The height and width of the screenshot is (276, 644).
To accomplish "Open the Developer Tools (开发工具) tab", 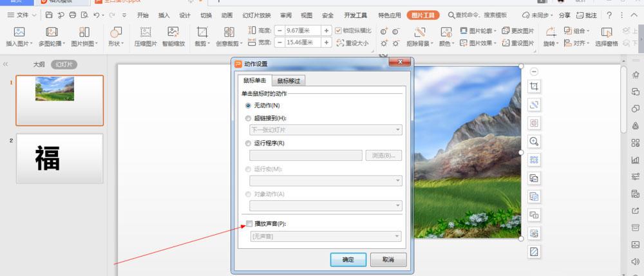I will 355,15.
